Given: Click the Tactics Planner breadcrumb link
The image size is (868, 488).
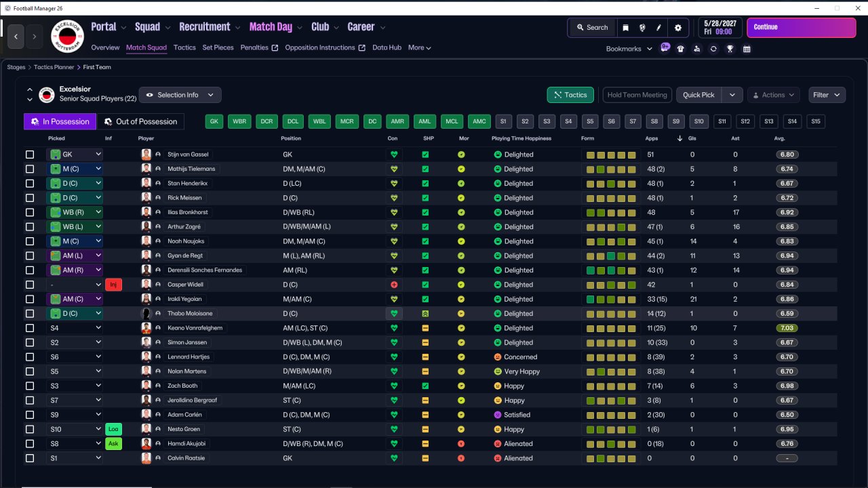Looking at the screenshot, I should click(54, 67).
